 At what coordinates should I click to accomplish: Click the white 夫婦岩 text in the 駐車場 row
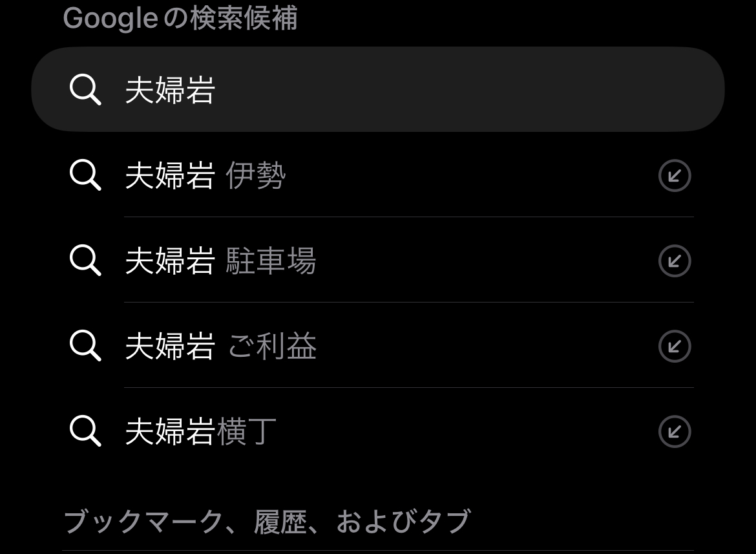click(x=170, y=261)
